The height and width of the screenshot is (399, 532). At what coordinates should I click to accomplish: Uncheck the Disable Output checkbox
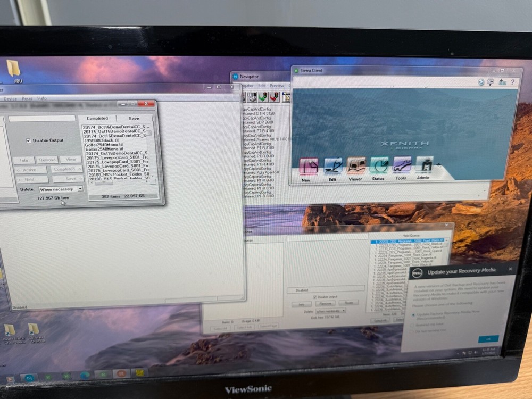(x=28, y=140)
